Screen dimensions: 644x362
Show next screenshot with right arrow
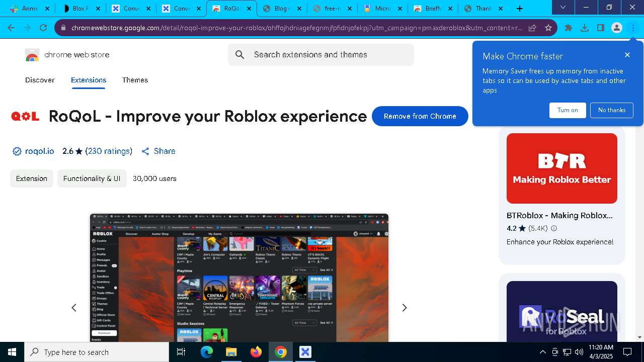tap(404, 308)
